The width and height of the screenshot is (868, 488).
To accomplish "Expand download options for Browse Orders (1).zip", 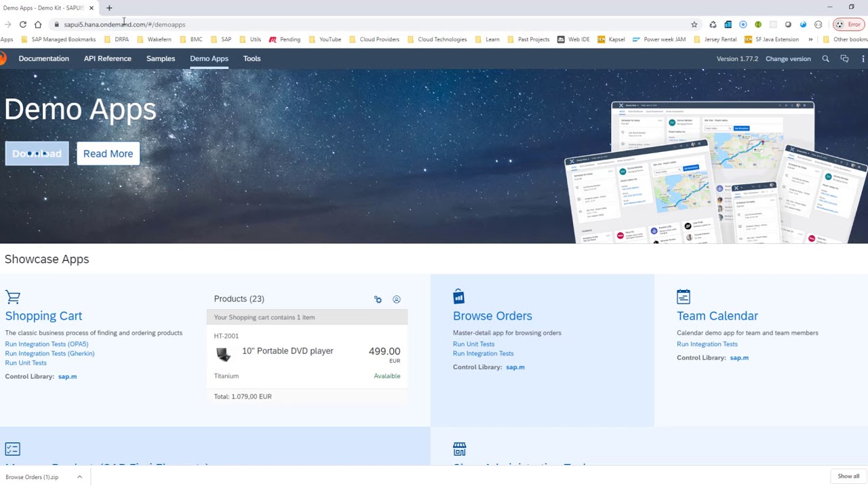I will click(79, 477).
